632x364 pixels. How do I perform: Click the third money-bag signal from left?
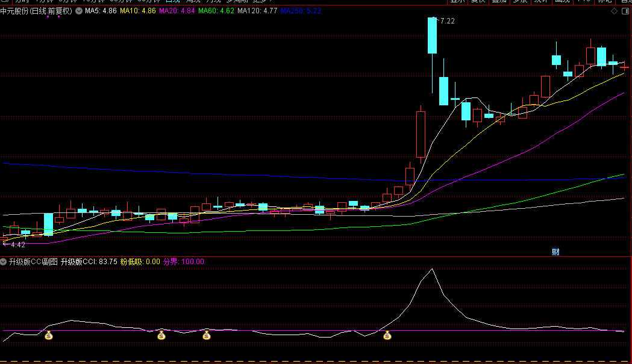pyautogui.click(x=207, y=335)
